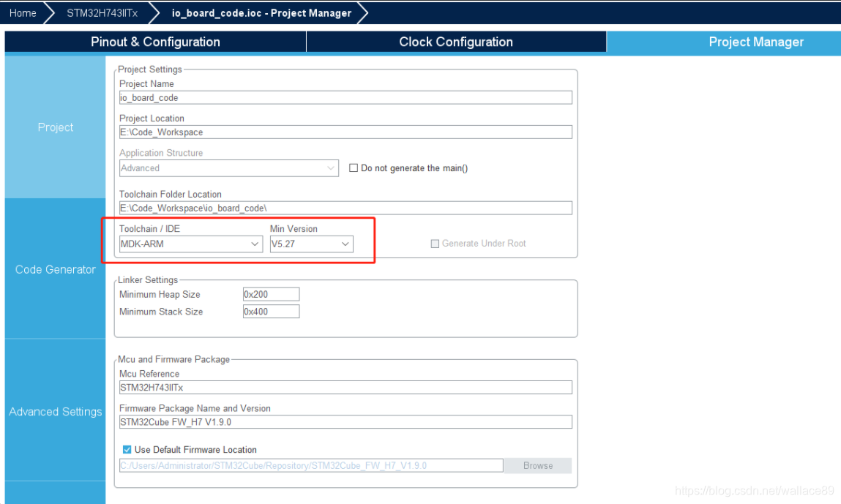The image size is (841, 504).
Task: Click the Firmware Package Name and Version field
Action: point(345,421)
